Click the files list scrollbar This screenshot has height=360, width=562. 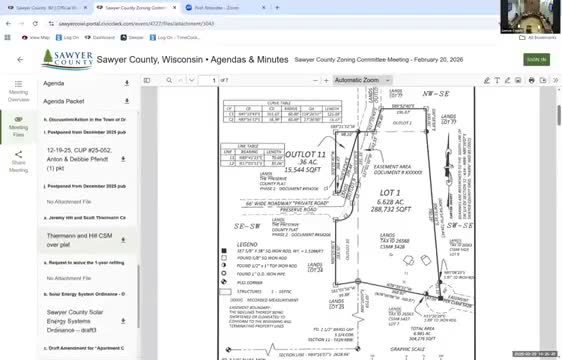pyautogui.click(x=139, y=296)
